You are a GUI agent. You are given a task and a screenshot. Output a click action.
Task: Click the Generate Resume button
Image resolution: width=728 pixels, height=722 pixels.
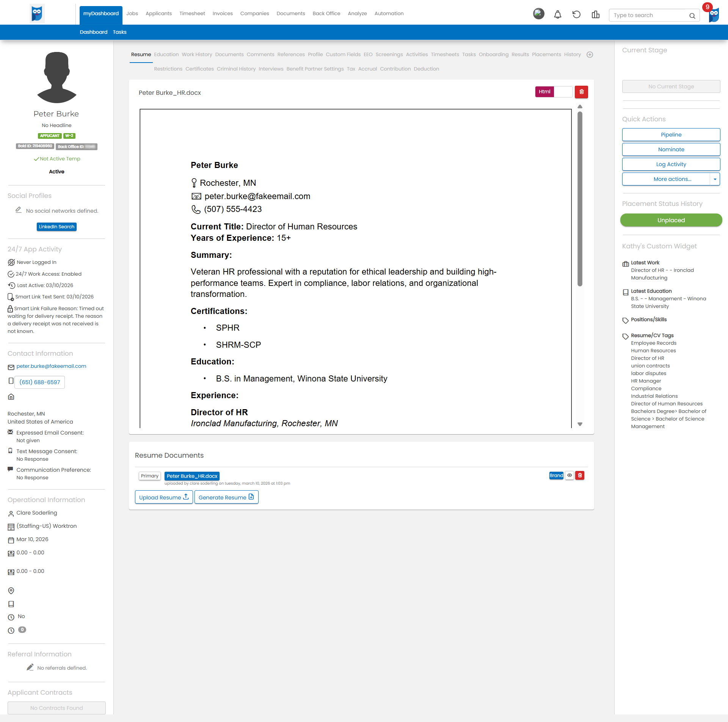[226, 497]
